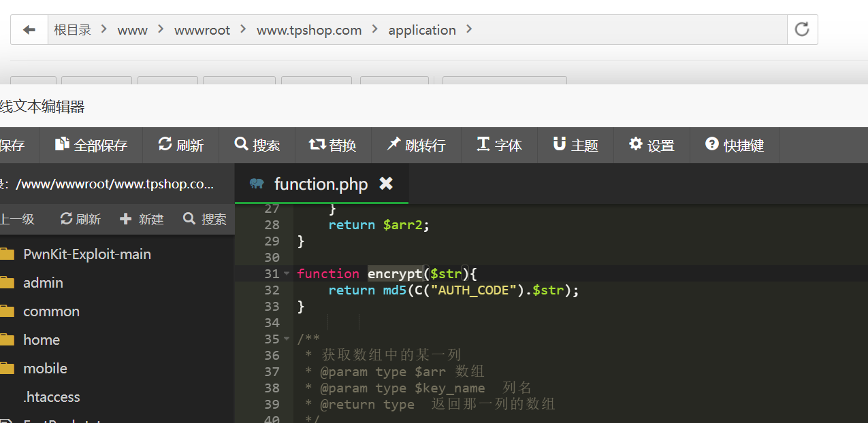The width and height of the screenshot is (868, 423).
Task: Click www.tpshop.com in the breadcrumb path
Action: point(308,30)
